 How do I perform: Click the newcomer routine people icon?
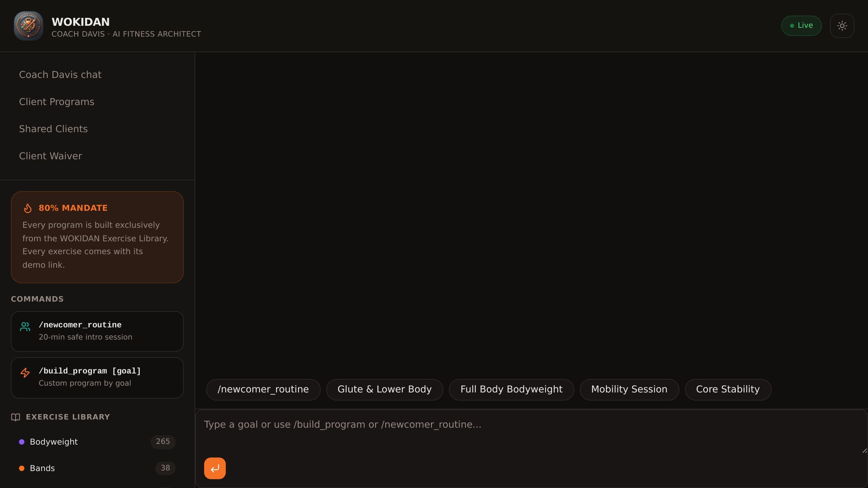pyautogui.click(x=25, y=327)
